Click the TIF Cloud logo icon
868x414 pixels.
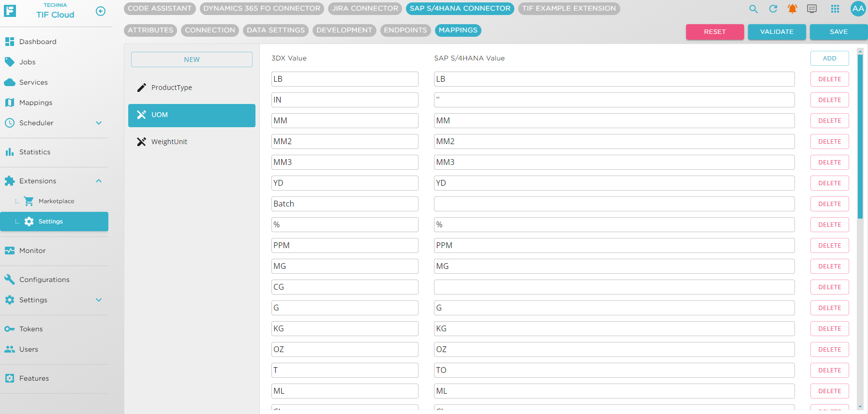10,11
